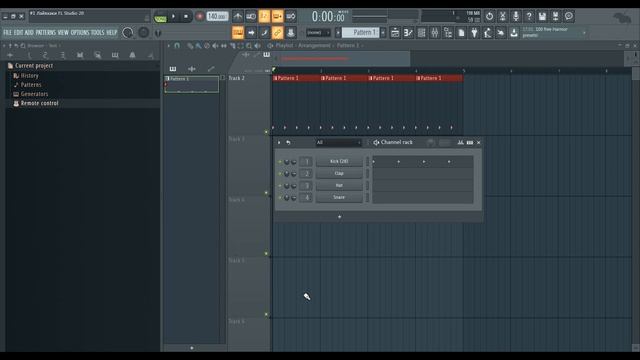Select the Playlist mute speaker tool
The width and height of the screenshot is (640, 360).
point(215,46)
